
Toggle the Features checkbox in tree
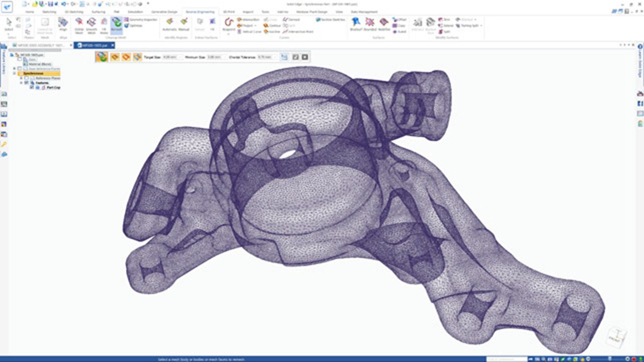[27, 82]
